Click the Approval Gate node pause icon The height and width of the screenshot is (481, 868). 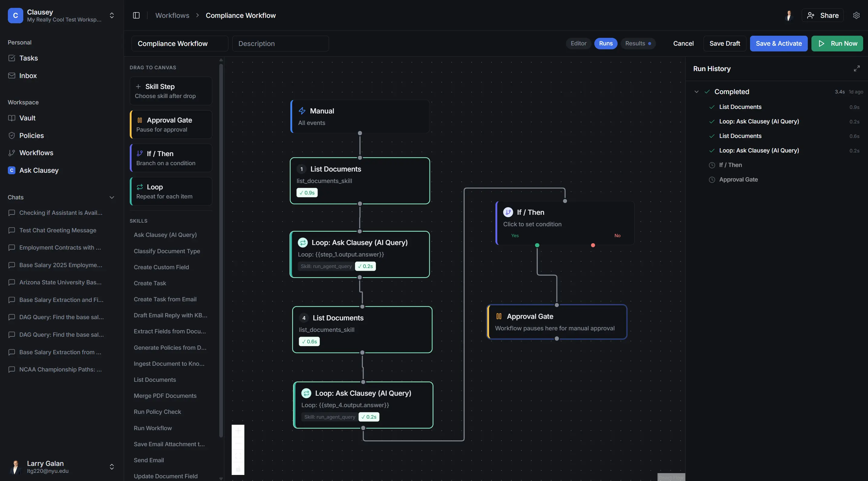pos(499,316)
